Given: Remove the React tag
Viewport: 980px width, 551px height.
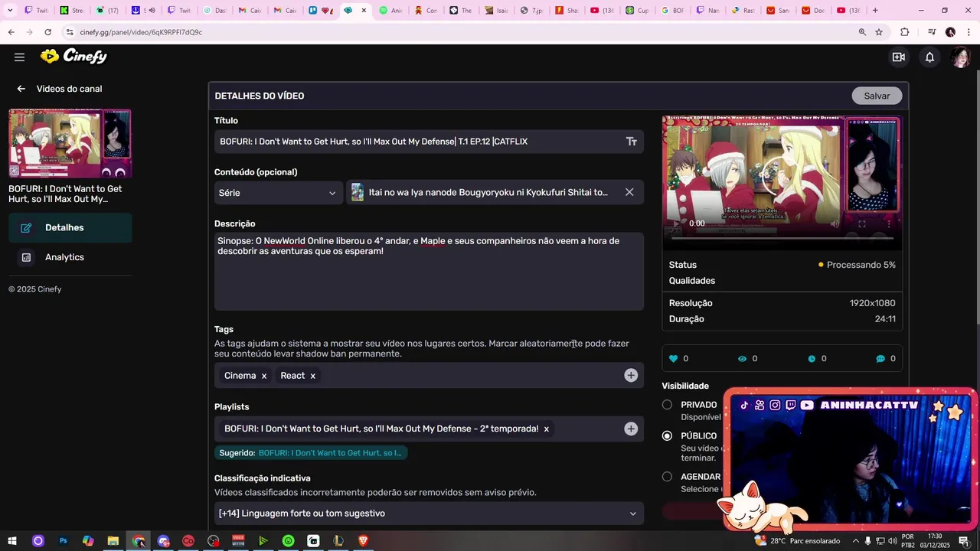Looking at the screenshot, I should click(312, 376).
